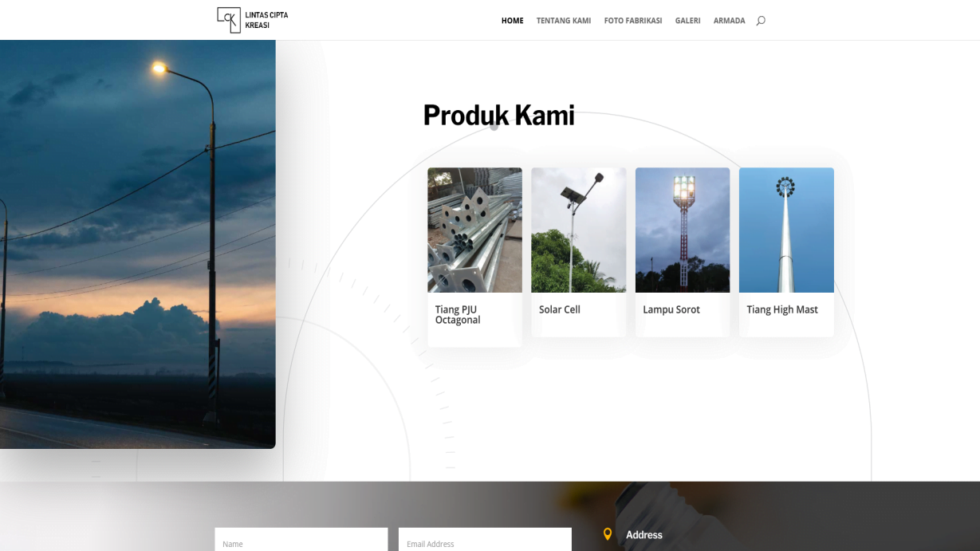
Task: Click the Lintas Cipta Kreasi logo
Action: tap(253, 20)
